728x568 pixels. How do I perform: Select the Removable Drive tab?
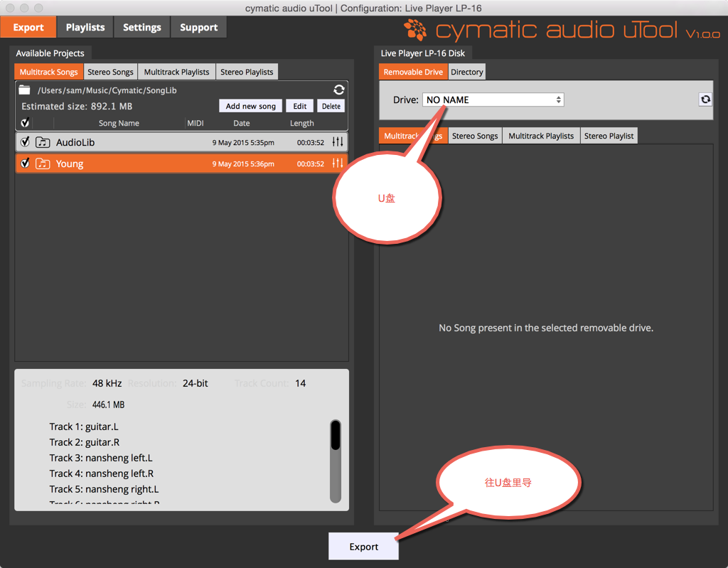click(413, 72)
